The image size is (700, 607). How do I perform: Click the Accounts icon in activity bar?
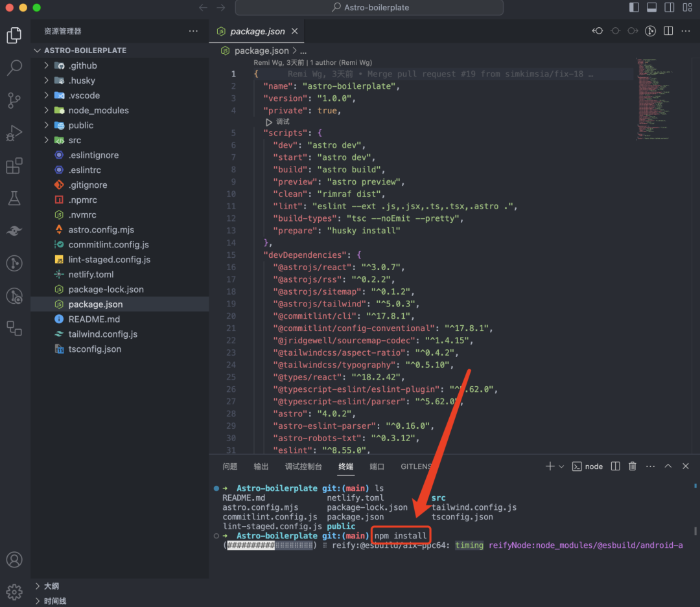[14, 560]
